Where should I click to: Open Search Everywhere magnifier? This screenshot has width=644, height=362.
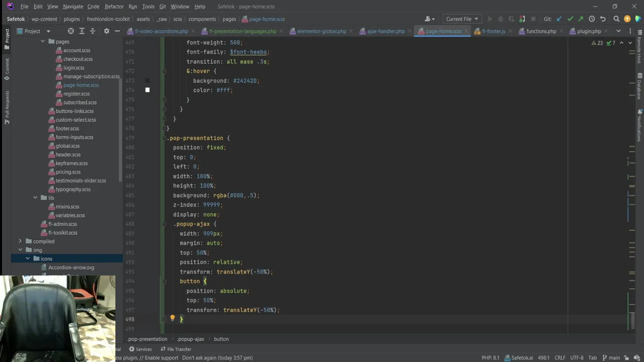pyautogui.click(x=616, y=19)
